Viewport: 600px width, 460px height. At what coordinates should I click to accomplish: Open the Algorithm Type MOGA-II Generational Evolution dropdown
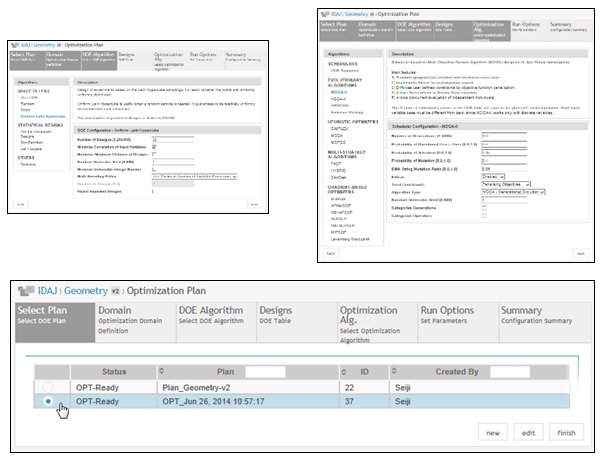point(513,192)
